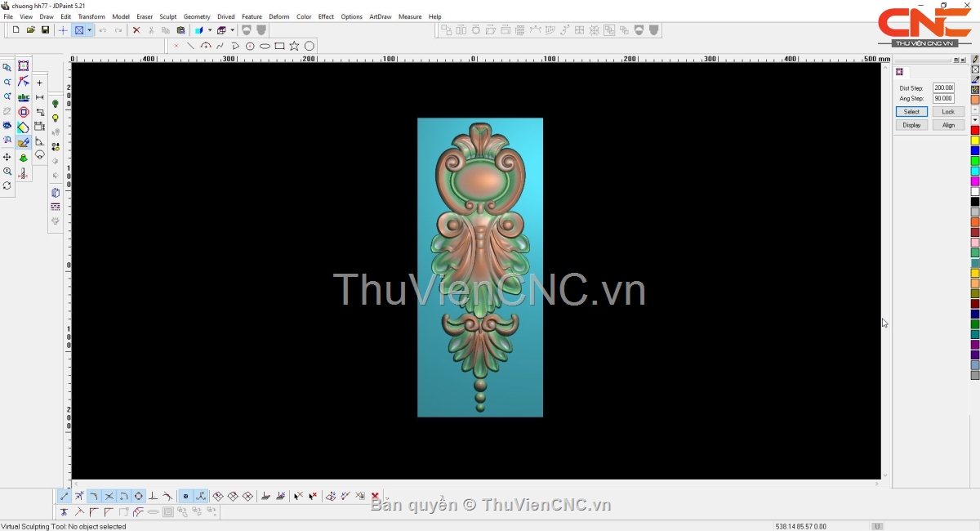The width and height of the screenshot is (980, 531).
Task: Select the ellipse draw tool
Action: (x=265, y=46)
